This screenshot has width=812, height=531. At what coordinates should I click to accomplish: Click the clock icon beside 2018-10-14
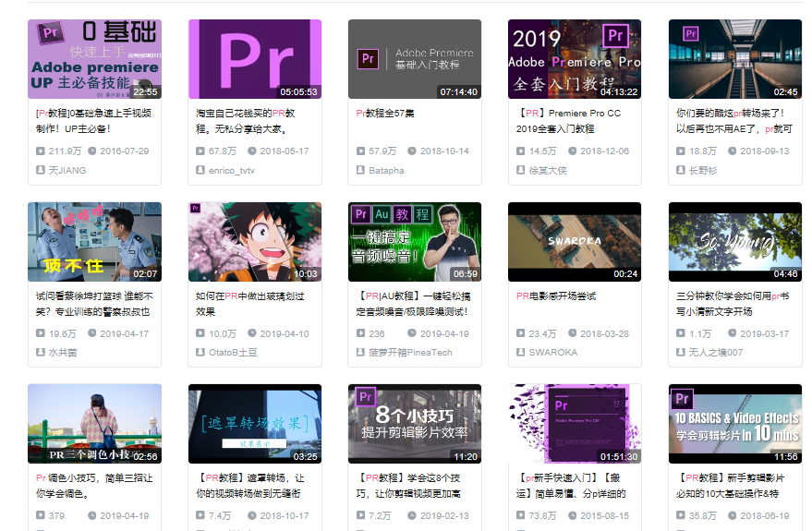[412, 151]
